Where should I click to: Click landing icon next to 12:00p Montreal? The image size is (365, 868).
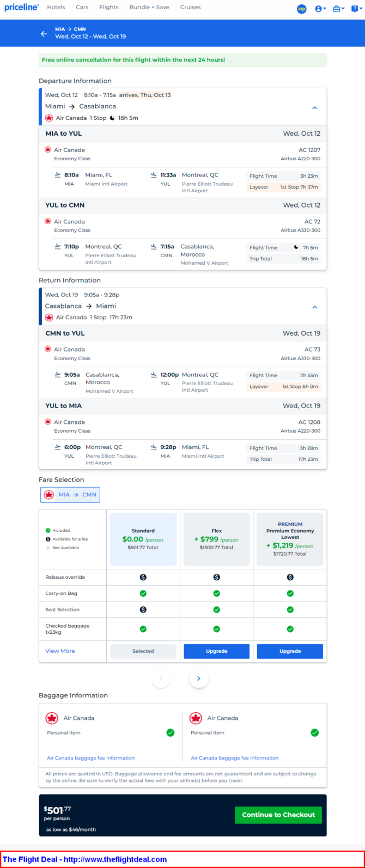[154, 374]
